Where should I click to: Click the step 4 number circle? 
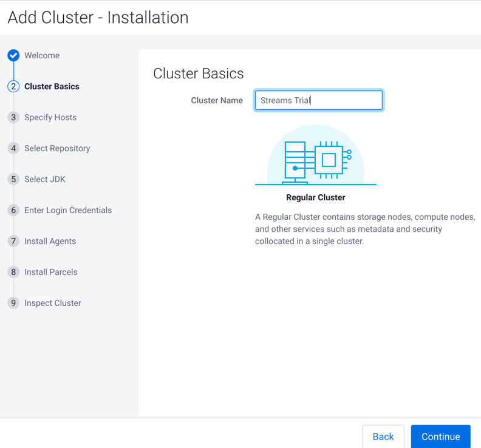(13, 148)
